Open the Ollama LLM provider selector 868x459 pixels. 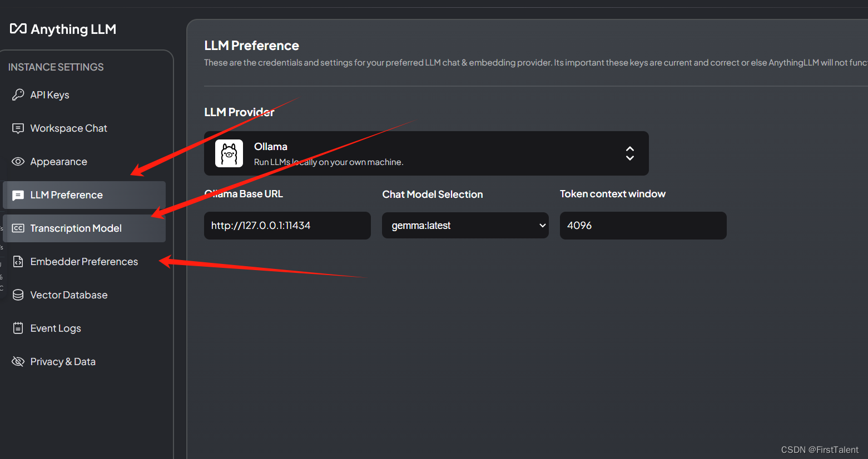point(426,153)
